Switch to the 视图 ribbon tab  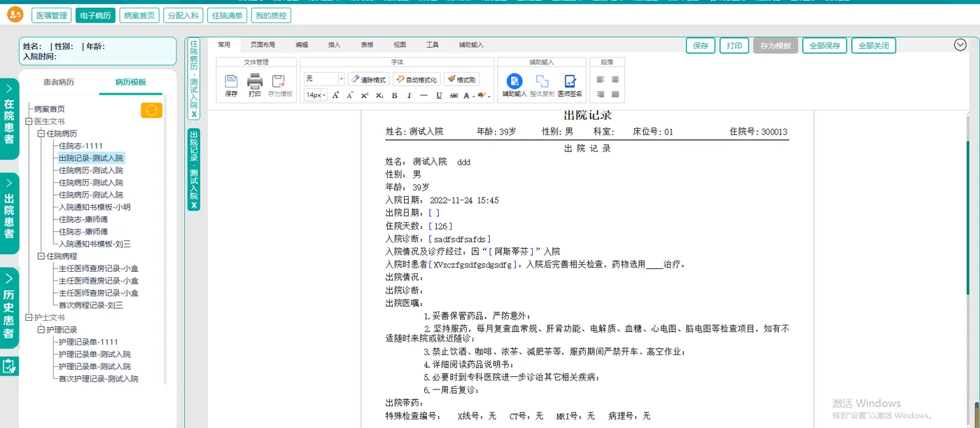tap(400, 44)
